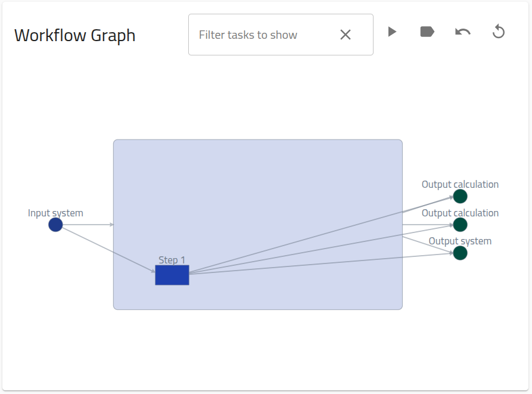This screenshot has height=394, width=532.
Task: Click the Workflow Graph heading
Action: coord(74,35)
